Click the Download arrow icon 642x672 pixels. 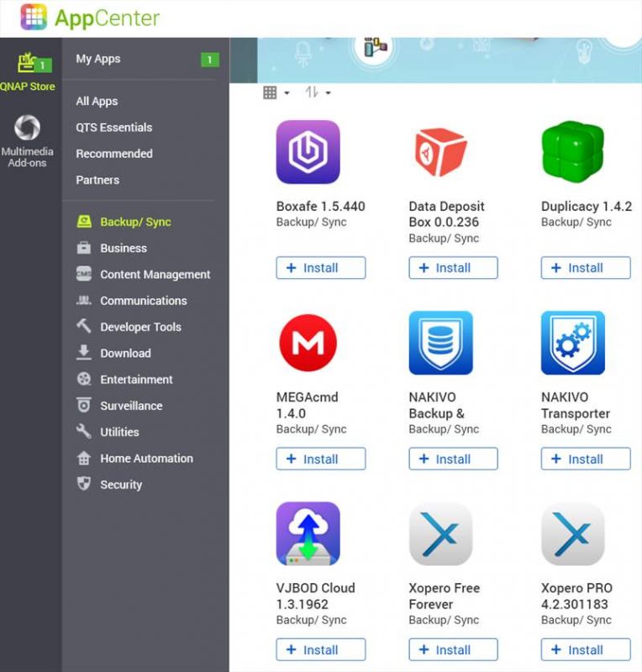[x=84, y=352]
